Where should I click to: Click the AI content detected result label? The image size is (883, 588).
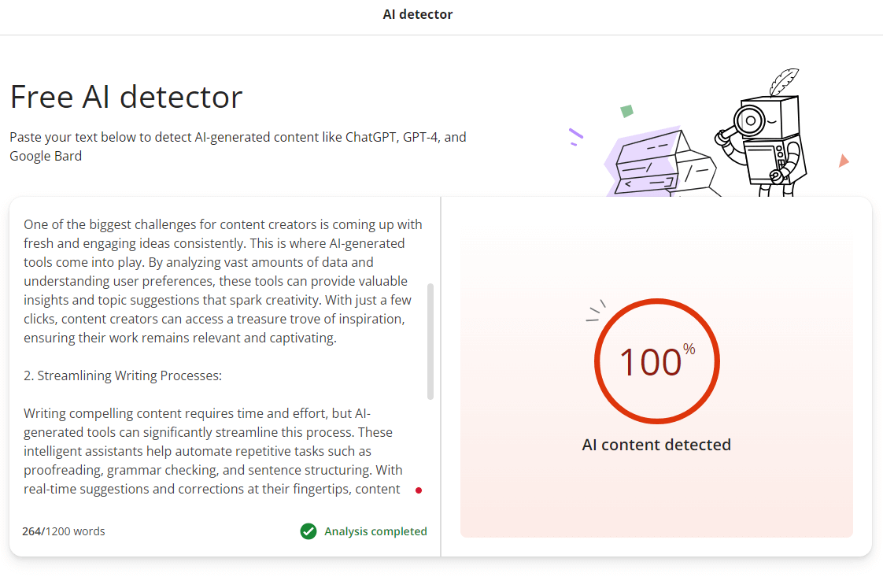656,445
